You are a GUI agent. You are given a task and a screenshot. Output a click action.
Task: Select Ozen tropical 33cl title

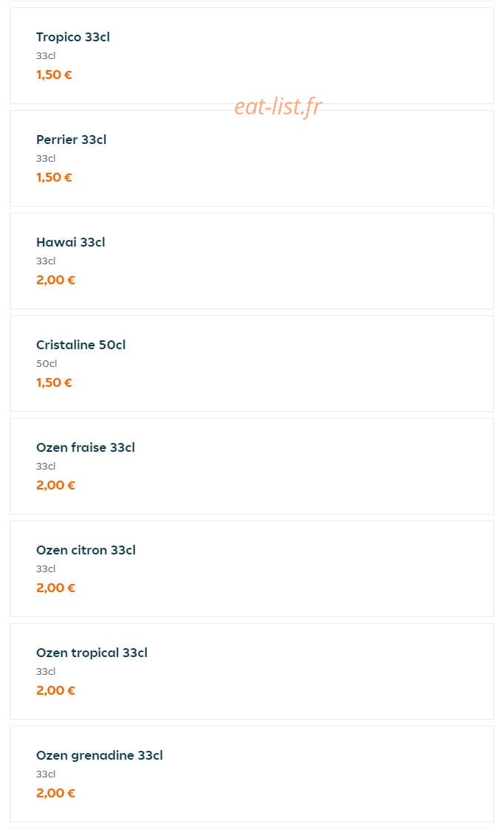click(92, 653)
